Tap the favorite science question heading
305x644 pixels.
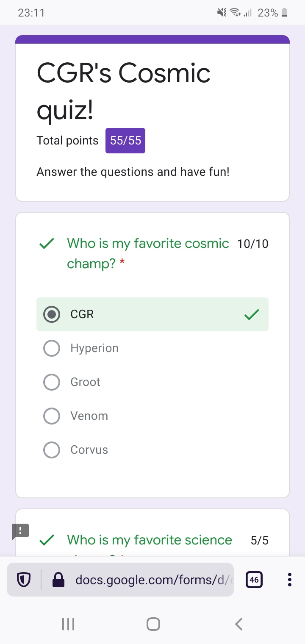point(150,540)
